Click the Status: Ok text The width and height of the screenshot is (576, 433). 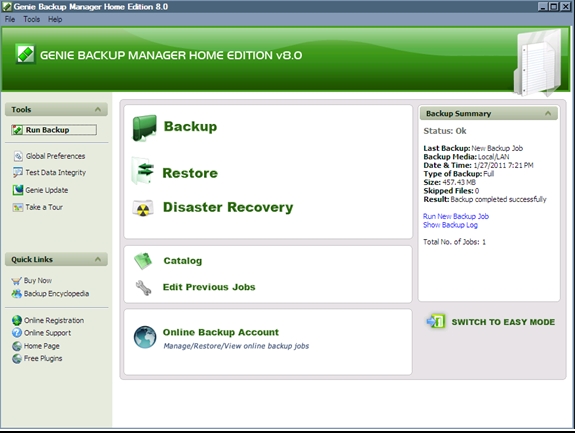[445, 131]
